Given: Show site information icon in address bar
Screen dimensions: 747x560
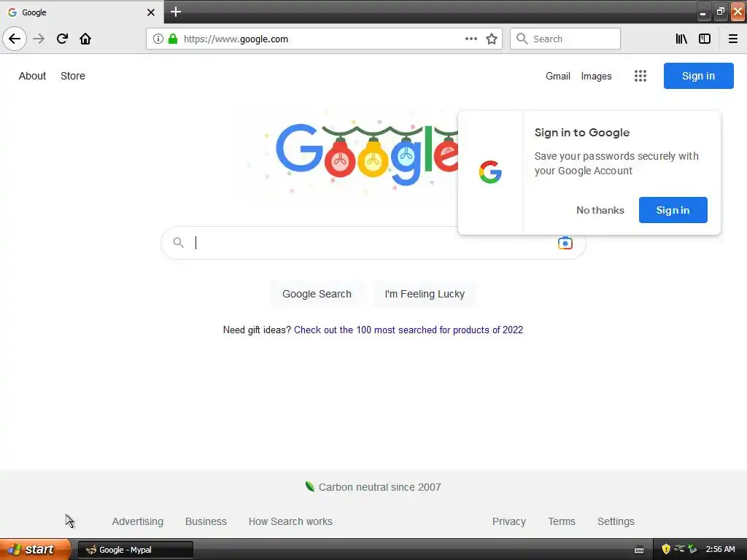Looking at the screenshot, I should pyautogui.click(x=158, y=39).
